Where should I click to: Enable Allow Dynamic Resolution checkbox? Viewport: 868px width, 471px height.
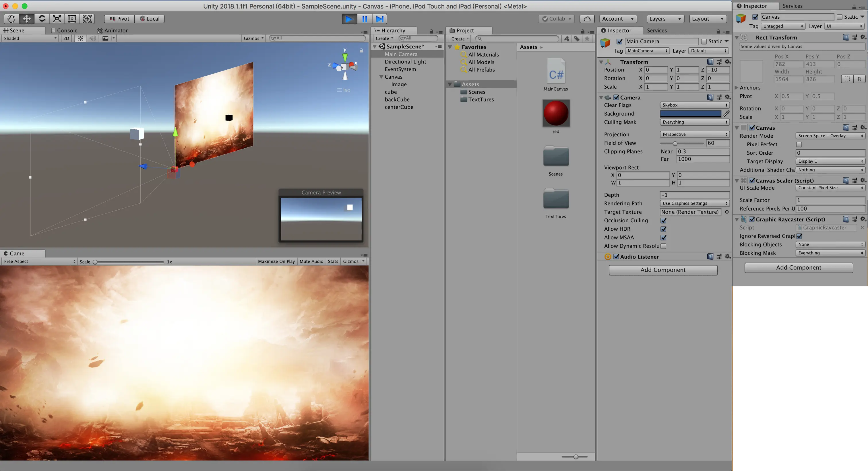(x=663, y=246)
